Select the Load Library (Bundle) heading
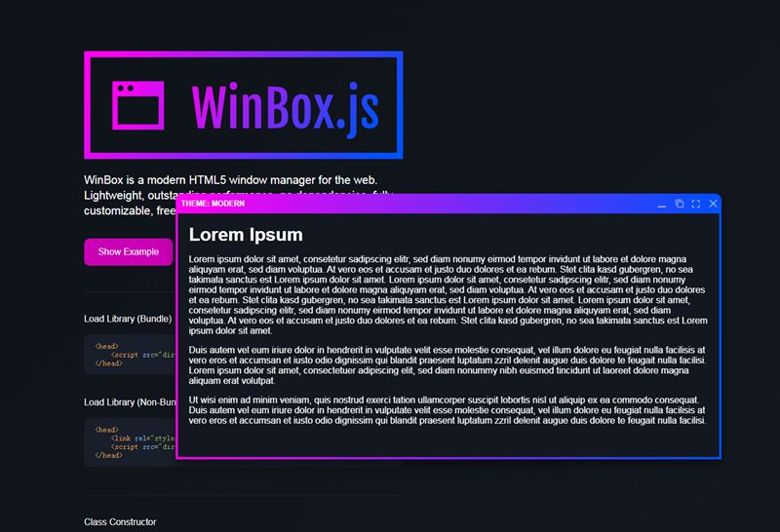Viewport: 780px width, 532px height. [x=128, y=319]
